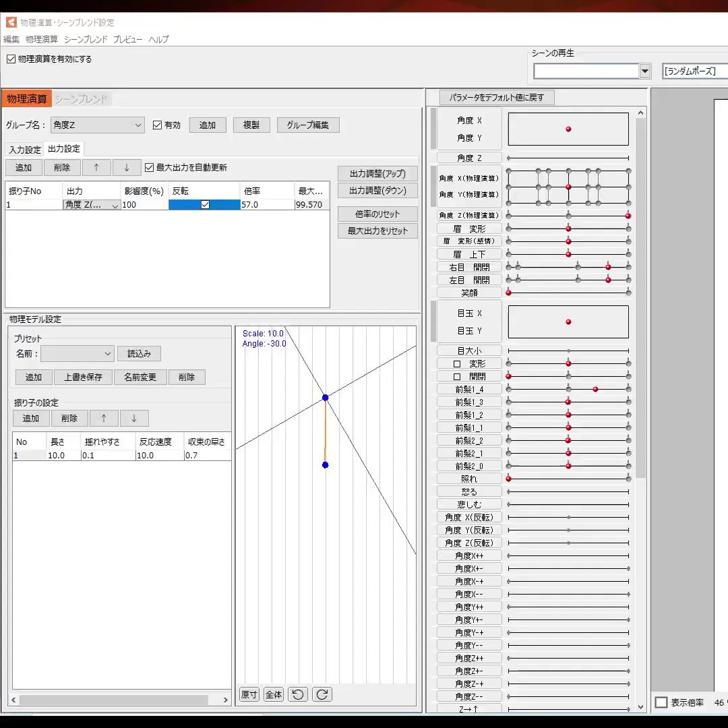Image resolution: width=728 pixels, height=728 pixels.
Task: Click the 名前変更 button
Action: click(140, 377)
